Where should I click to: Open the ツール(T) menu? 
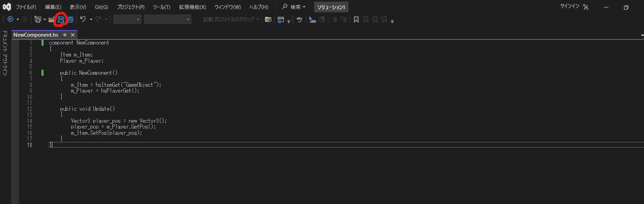161,8
